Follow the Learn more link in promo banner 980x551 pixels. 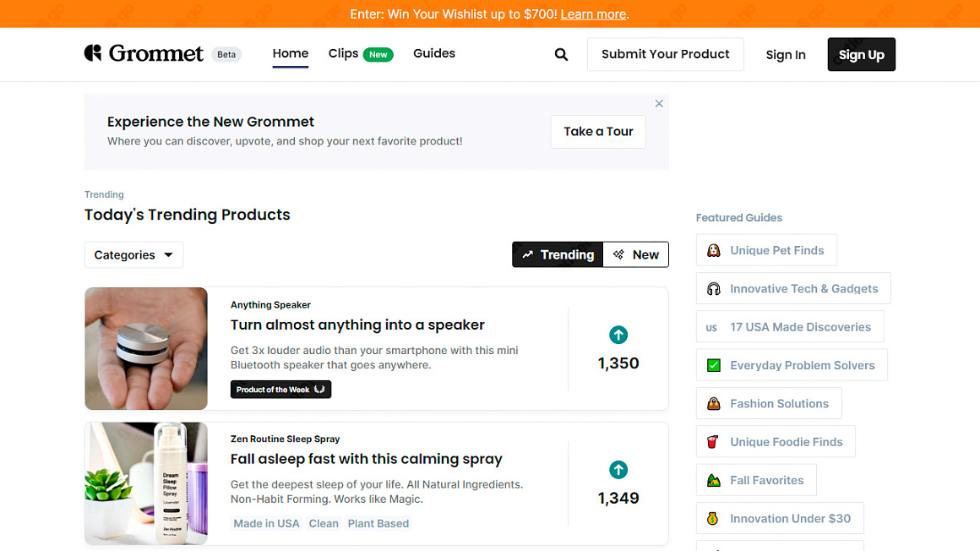[593, 14]
